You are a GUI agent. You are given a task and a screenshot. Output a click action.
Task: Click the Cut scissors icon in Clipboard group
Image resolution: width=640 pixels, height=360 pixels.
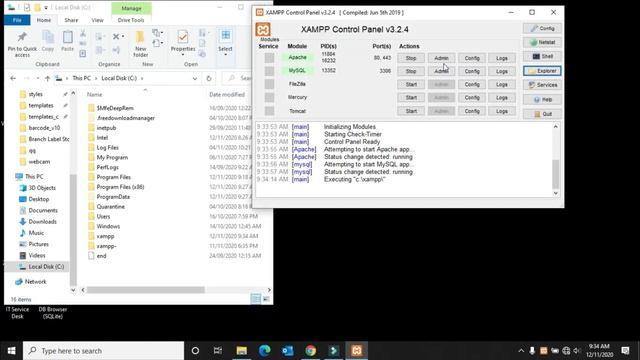coord(83,33)
